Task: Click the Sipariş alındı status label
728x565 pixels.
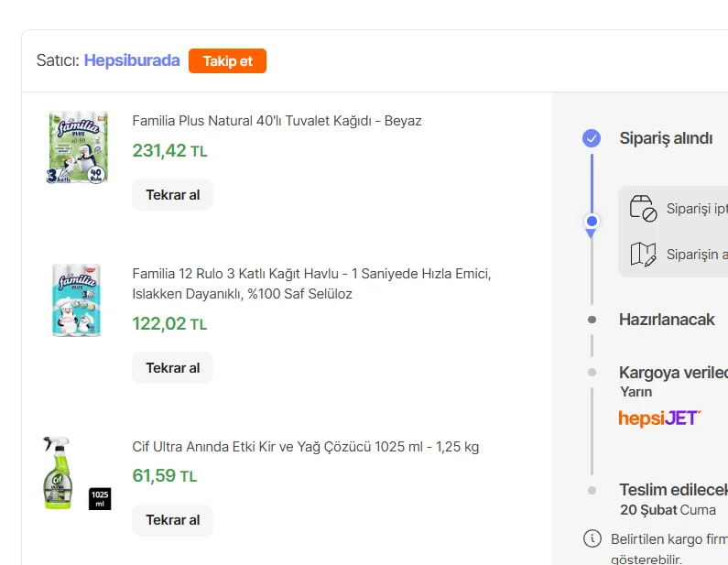Action: click(666, 138)
